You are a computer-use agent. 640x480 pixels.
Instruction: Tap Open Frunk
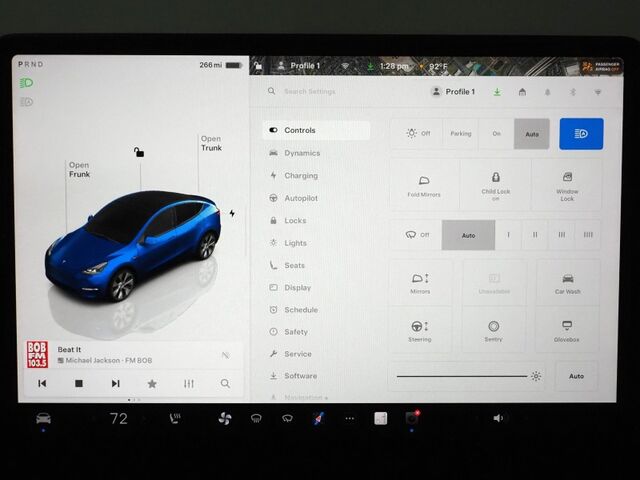coord(79,169)
